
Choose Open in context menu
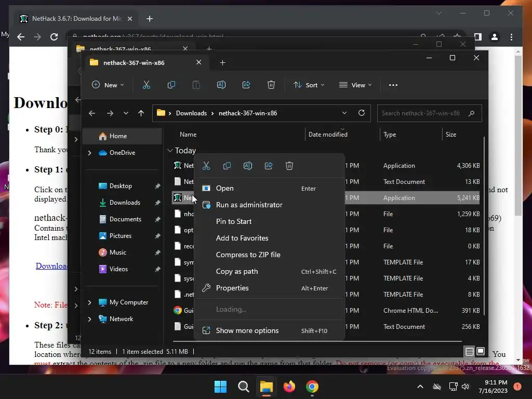(x=270, y=188)
